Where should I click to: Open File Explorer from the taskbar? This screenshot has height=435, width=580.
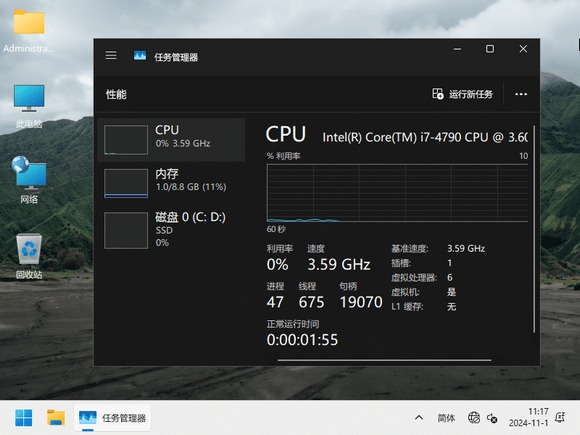click(56, 418)
